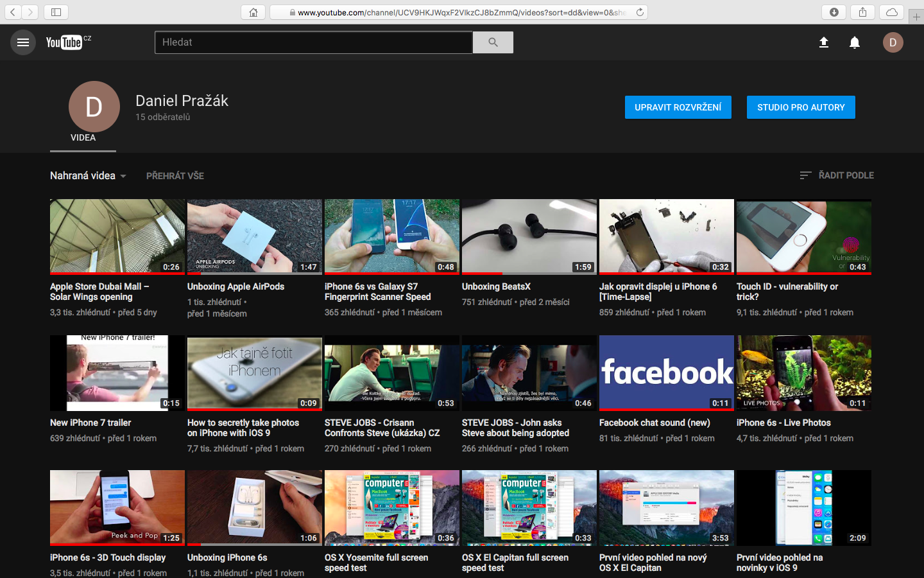Open Studio pro autory

pyautogui.click(x=801, y=107)
